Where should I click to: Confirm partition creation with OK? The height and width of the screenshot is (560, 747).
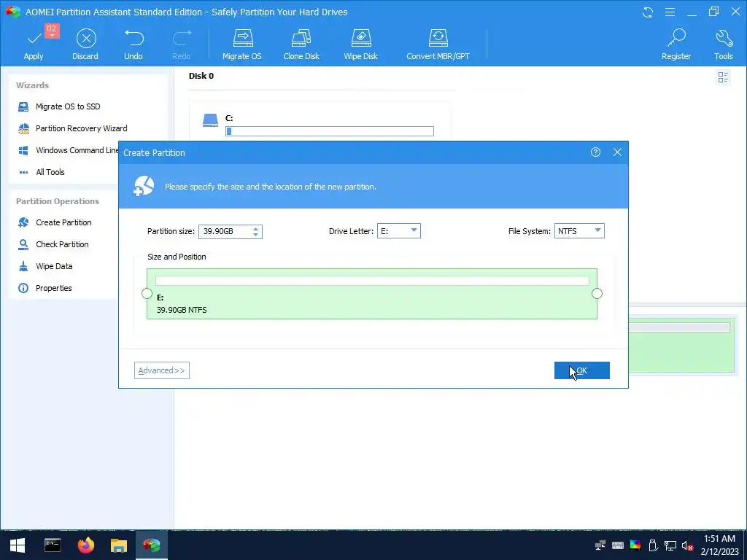click(581, 370)
